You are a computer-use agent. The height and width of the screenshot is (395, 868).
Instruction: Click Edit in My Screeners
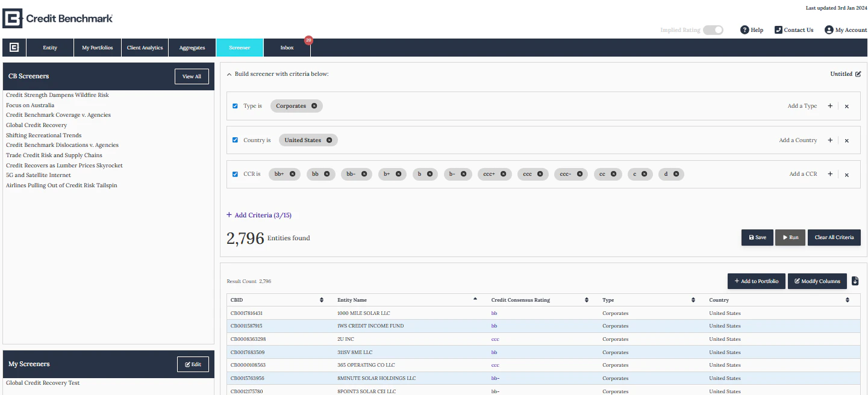click(193, 364)
